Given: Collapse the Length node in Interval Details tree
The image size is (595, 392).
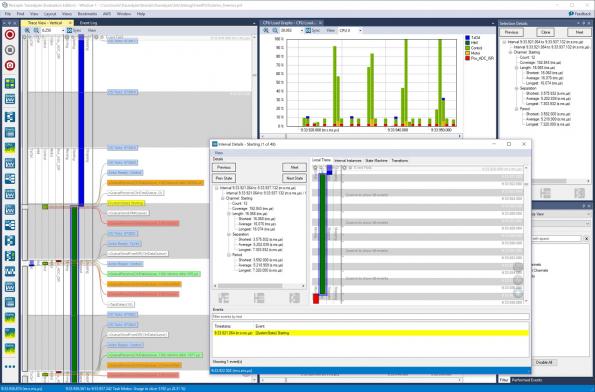Looking at the screenshot, I should pyautogui.click(x=229, y=214).
